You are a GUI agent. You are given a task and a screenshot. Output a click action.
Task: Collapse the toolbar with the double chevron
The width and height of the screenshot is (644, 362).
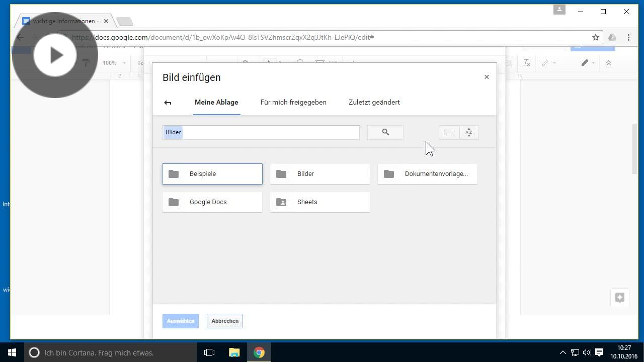point(609,63)
